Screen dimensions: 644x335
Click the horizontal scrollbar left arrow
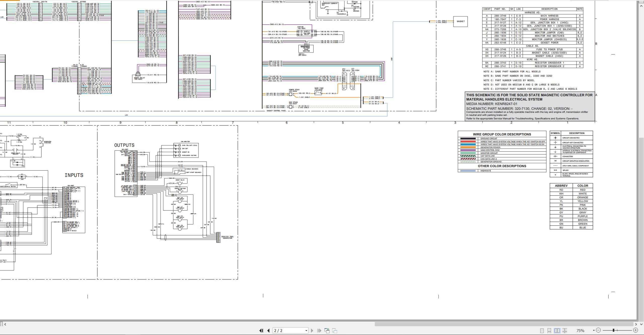click(x=5, y=324)
